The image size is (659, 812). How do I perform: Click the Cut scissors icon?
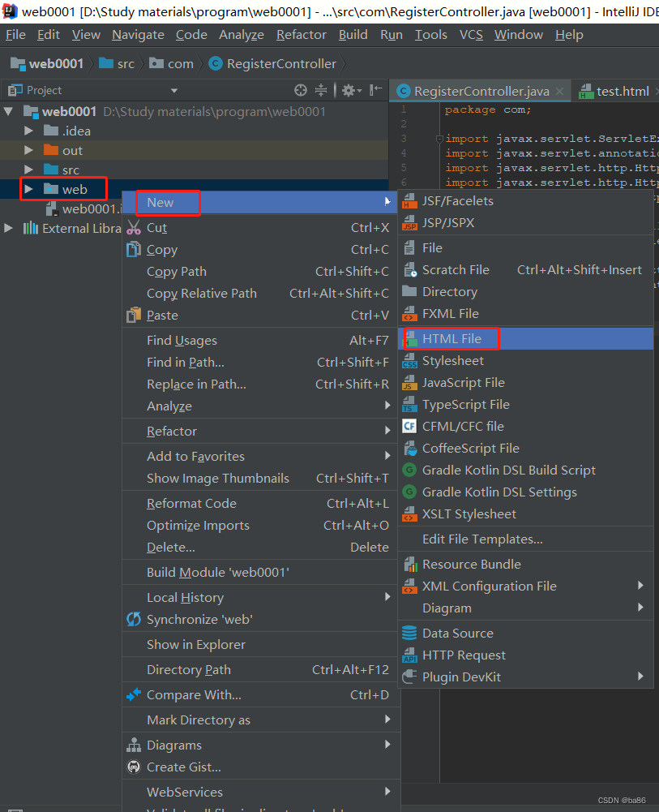tap(134, 228)
